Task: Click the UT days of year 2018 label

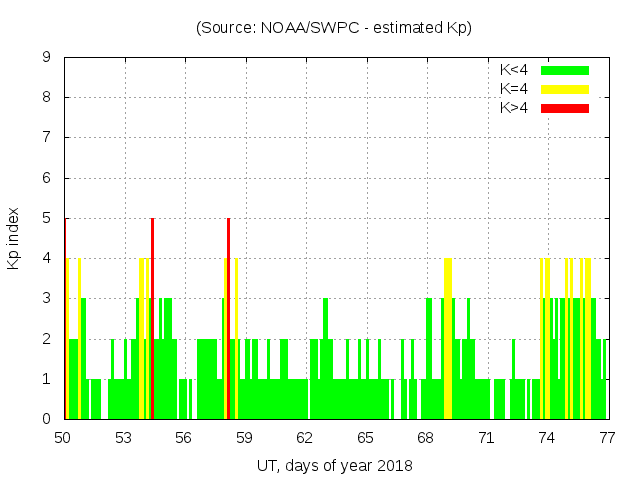Action: click(x=334, y=465)
